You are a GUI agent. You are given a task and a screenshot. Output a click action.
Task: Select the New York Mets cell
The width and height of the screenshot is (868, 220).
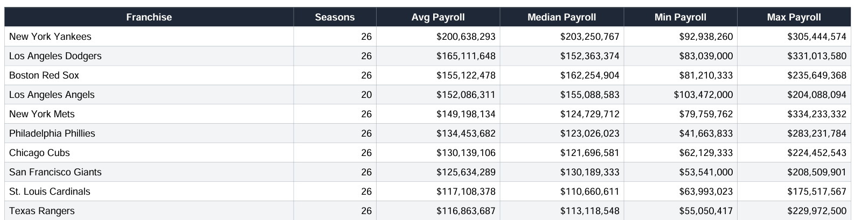click(42, 114)
